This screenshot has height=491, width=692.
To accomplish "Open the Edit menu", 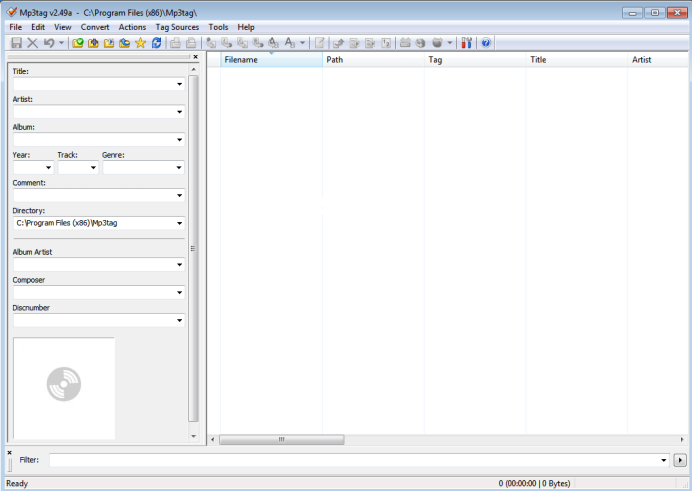I will [x=38, y=27].
